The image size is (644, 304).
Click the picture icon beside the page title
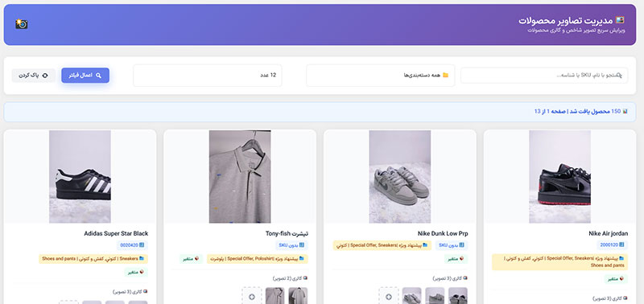coord(620,19)
